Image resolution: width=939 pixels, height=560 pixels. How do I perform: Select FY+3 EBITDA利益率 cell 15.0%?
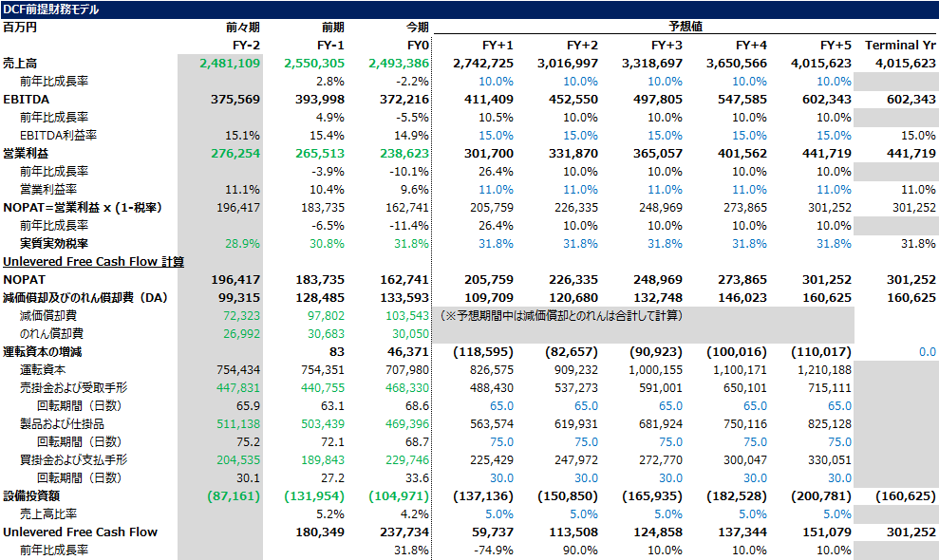point(665,136)
